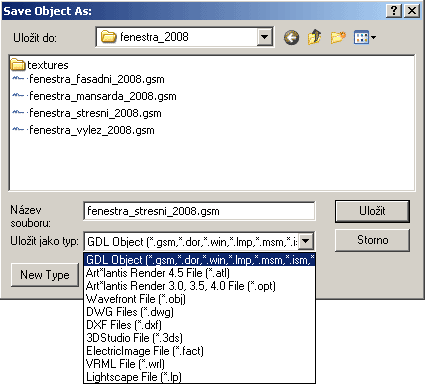Click the file name input field

199,211
